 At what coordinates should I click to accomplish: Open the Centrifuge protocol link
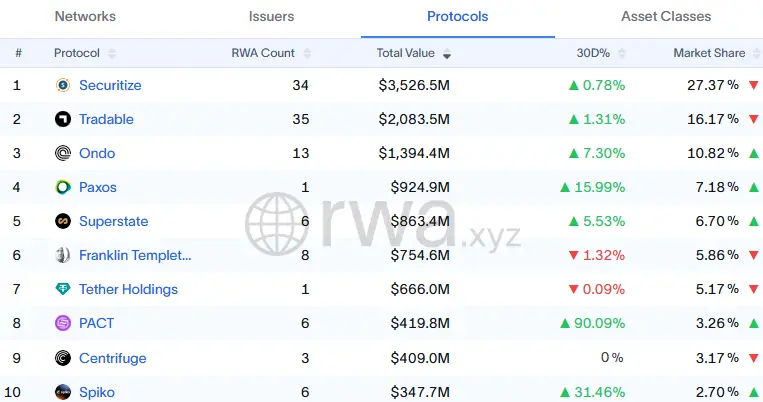click(x=113, y=358)
